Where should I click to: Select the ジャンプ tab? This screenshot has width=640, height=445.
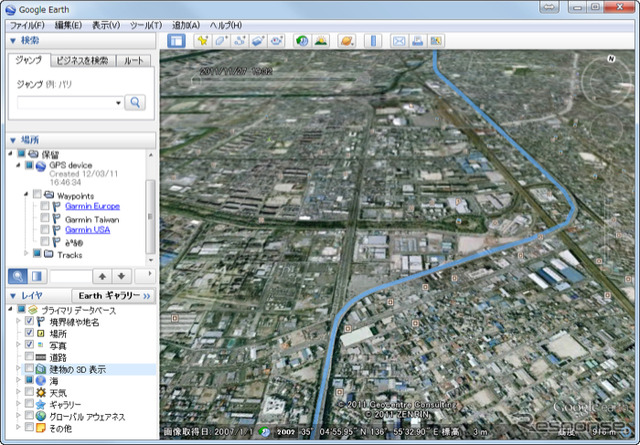click(x=29, y=60)
